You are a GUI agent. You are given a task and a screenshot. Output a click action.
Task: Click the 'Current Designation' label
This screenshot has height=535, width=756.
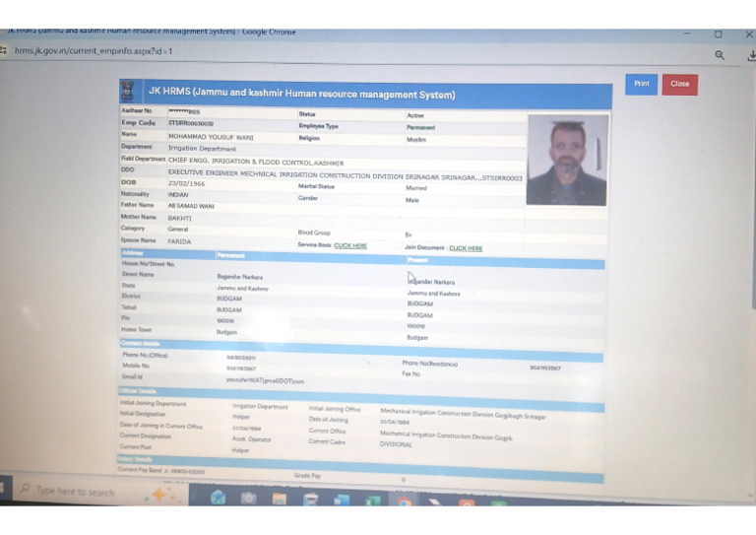pos(146,436)
